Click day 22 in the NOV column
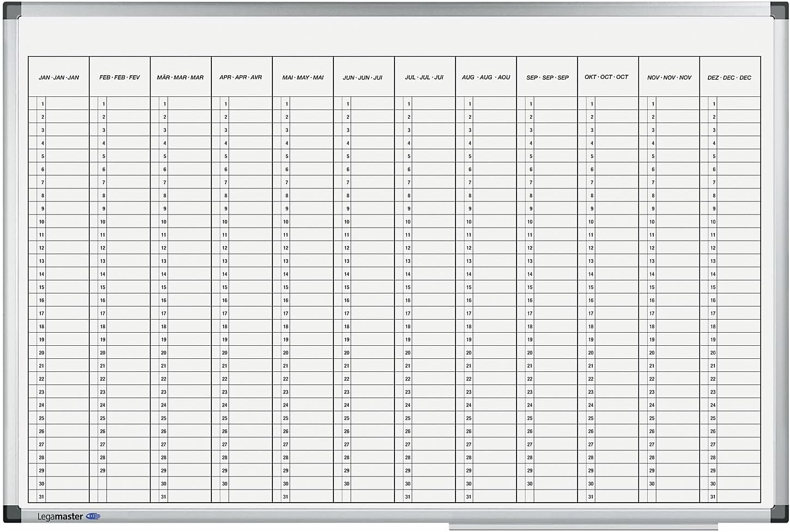790x532 pixels. (652, 379)
